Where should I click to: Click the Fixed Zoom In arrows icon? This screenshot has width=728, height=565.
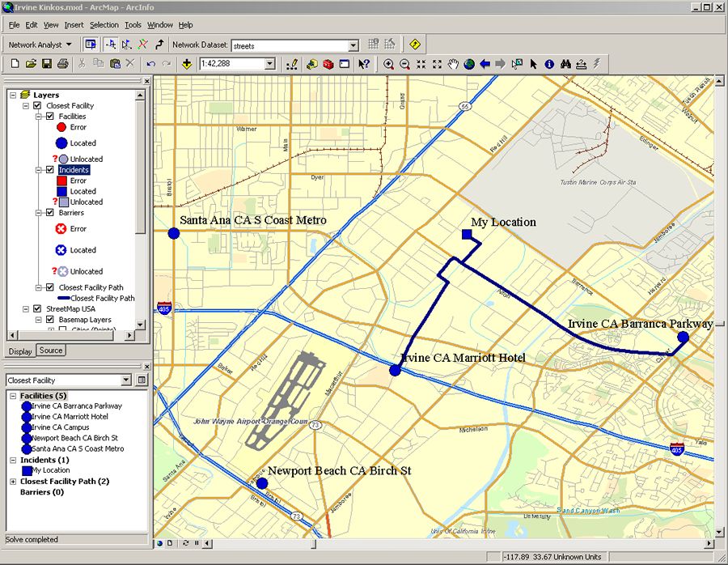[x=421, y=64]
